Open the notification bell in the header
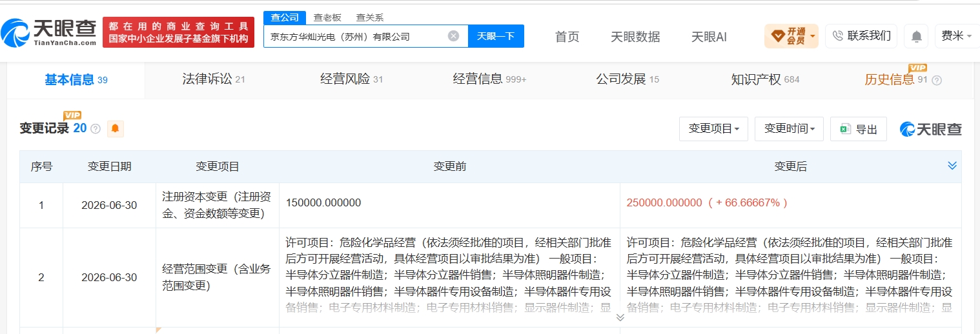980x334 pixels. (916, 36)
